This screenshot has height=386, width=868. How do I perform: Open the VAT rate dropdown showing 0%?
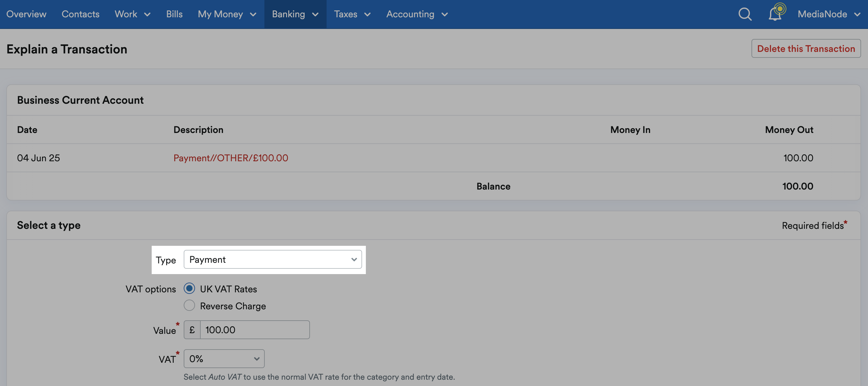pyautogui.click(x=224, y=358)
